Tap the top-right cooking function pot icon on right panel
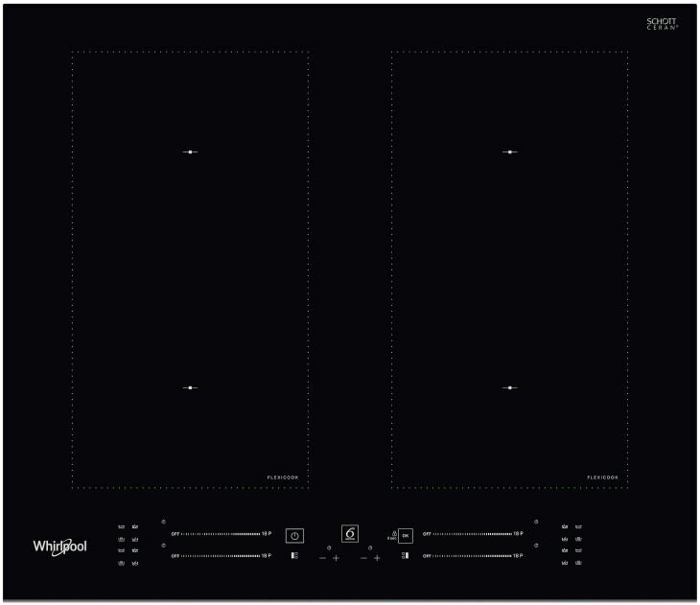Viewport: 700px width, 605px height. pyautogui.click(x=579, y=526)
